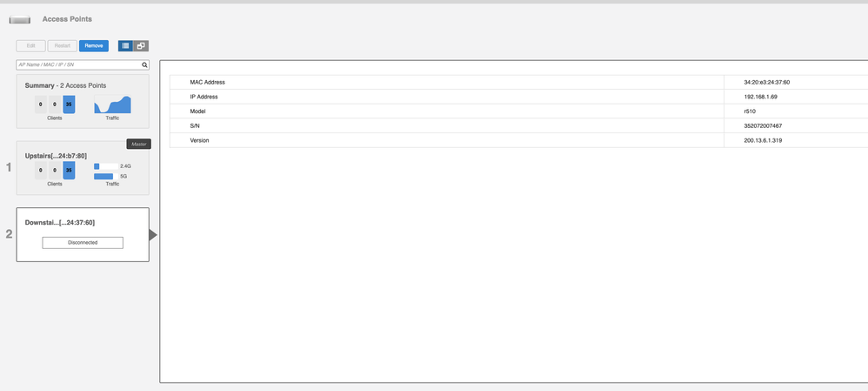Click the Disconnected status label

(x=83, y=243)
